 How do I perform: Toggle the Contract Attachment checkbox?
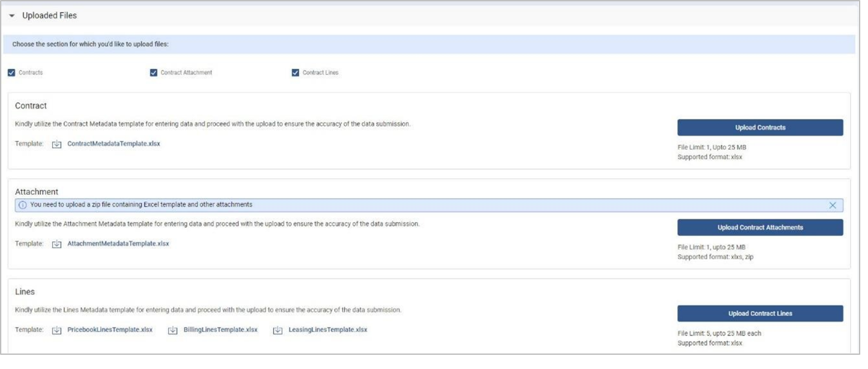pyautogui.click(x=153, y=73)
